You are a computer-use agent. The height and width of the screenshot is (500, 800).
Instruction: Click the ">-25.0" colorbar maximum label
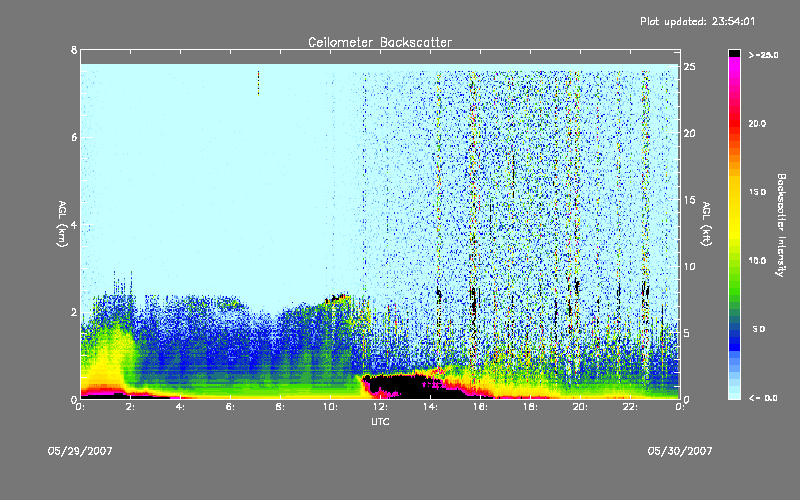[x=763, y=55]
